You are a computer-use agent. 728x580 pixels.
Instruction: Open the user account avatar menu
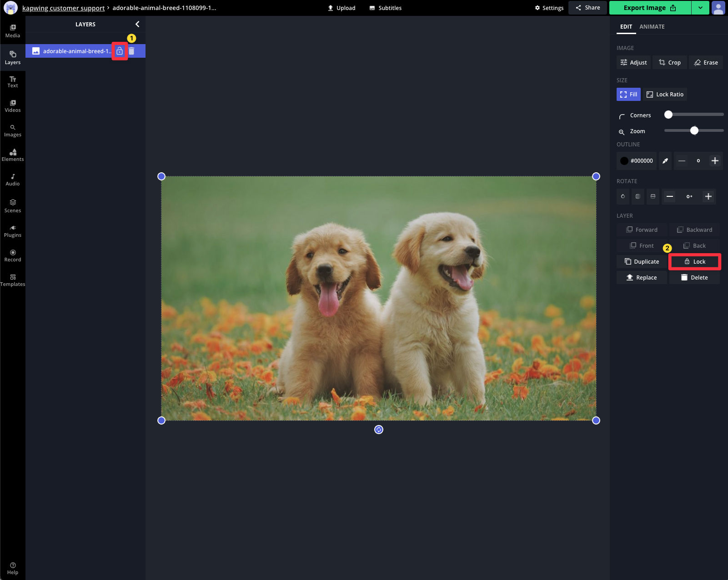click(x=718, y=8)
